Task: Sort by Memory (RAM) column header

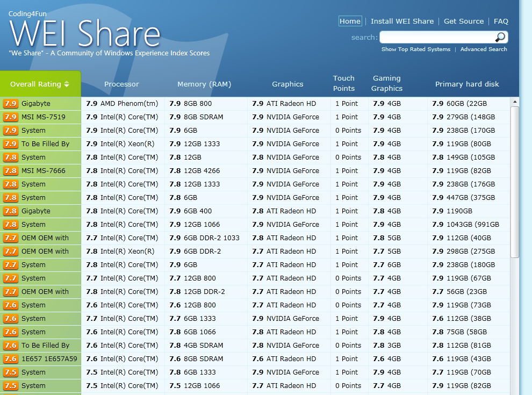Action: 204,84
